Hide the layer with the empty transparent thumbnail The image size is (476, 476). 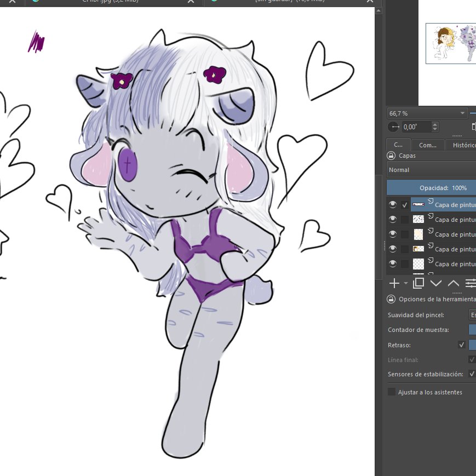click(x=393, y=263)
